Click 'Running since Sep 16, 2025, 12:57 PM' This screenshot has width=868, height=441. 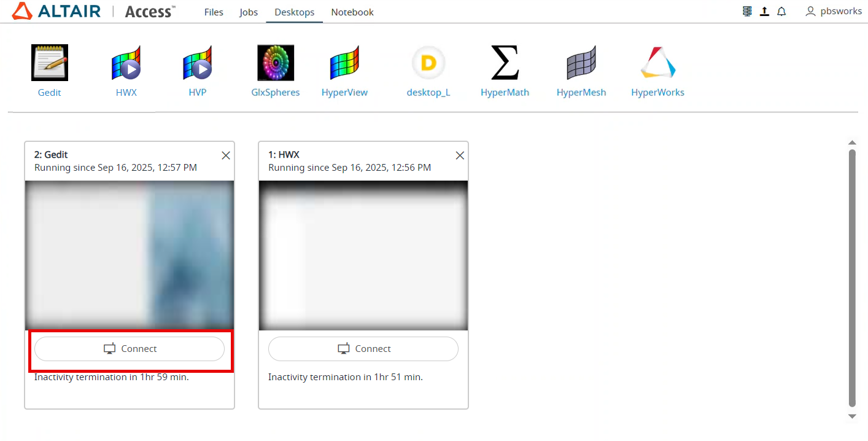[115, 168]
